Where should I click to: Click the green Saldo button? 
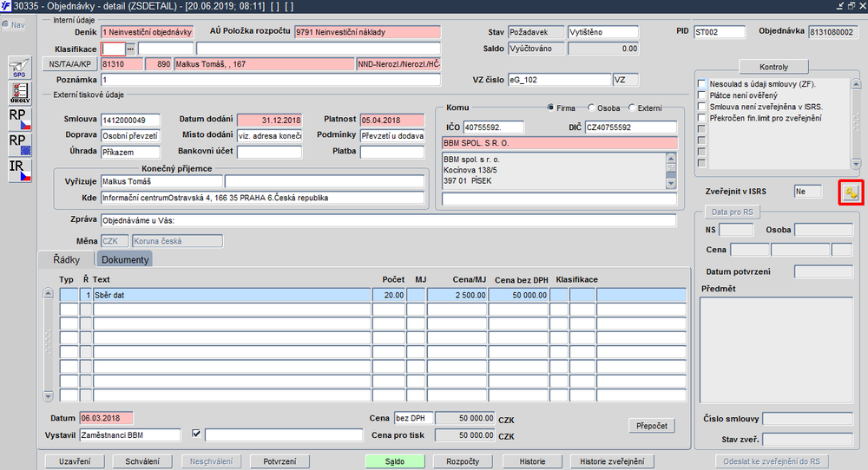pos(395,461)
